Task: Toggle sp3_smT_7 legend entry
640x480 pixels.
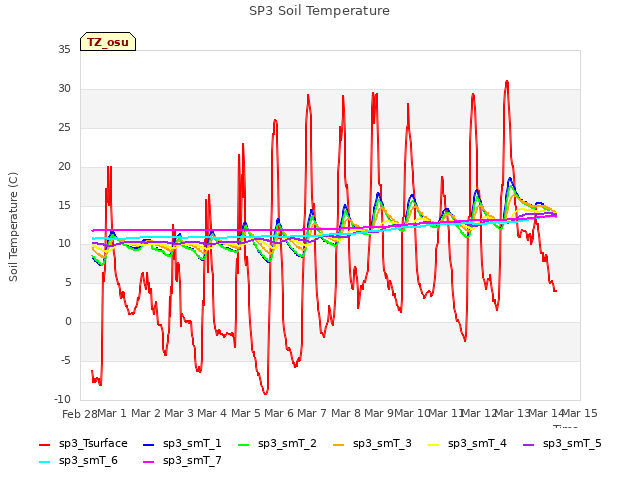Action: [x=182, y=460]
